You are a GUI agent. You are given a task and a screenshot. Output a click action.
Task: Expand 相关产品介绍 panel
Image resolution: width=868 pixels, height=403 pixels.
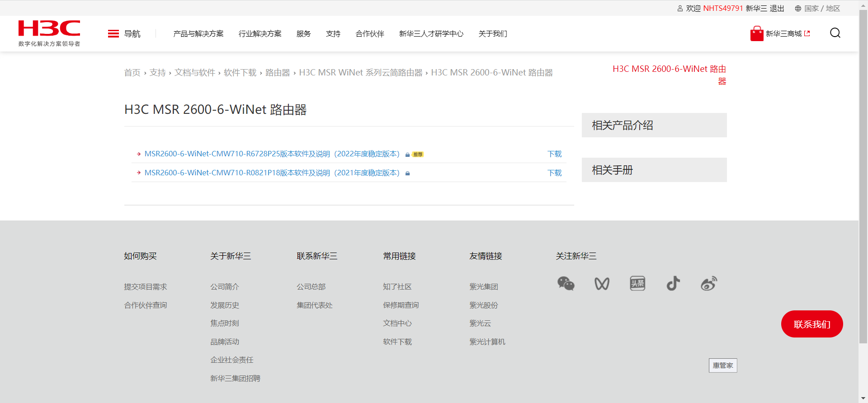(x=654, y=125)
